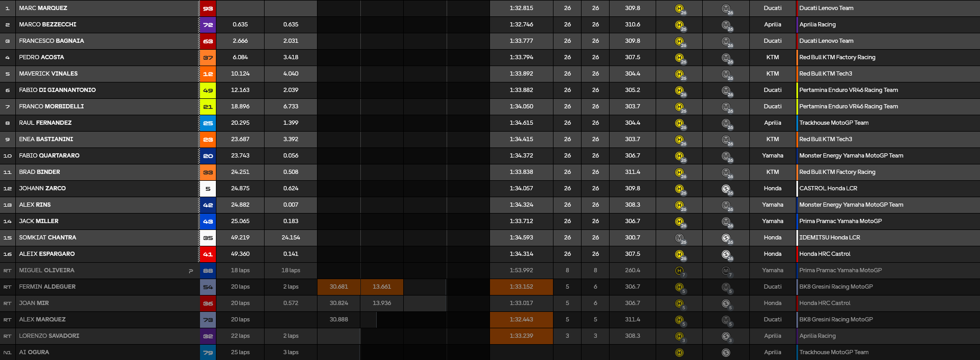Click Marc Marquez's hard front tyre icon
Viewport: 980px width, 360px height.
pos(679,8)
